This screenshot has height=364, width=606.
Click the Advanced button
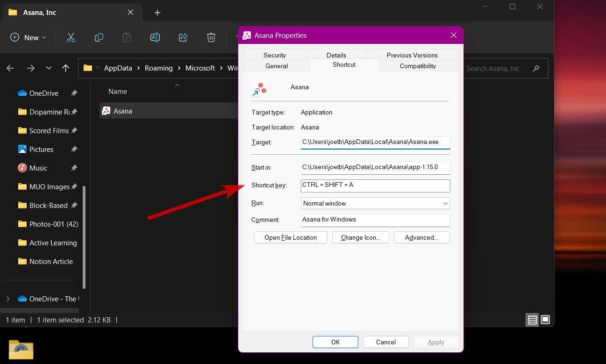tap(422, 237)
